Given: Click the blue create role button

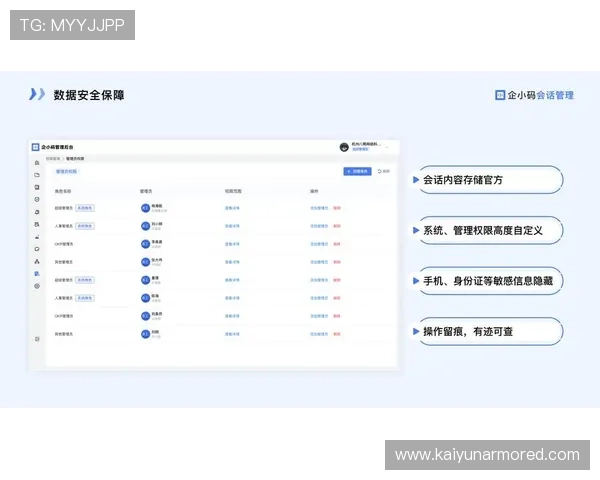Looking at the screenshot, I should [357, 171].
